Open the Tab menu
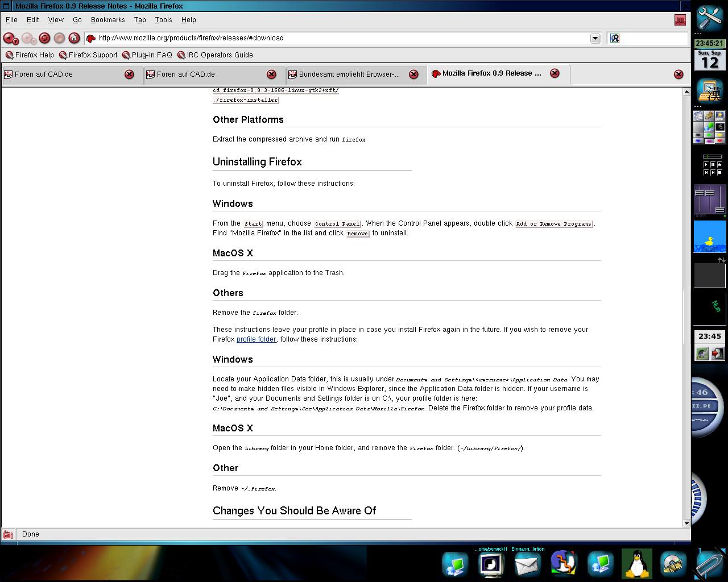Image resolution: width=728 pixels, height=582 pixels. (140, 20)
